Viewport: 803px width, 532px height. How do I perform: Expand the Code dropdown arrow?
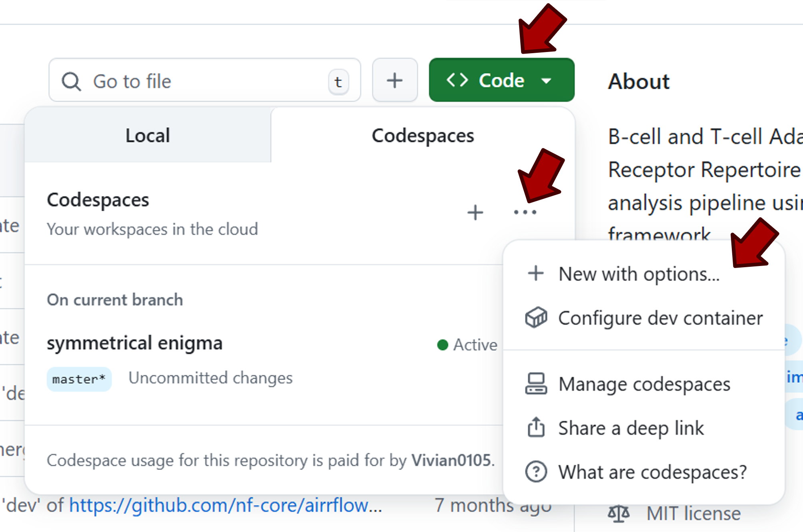[x=546, y=81]
